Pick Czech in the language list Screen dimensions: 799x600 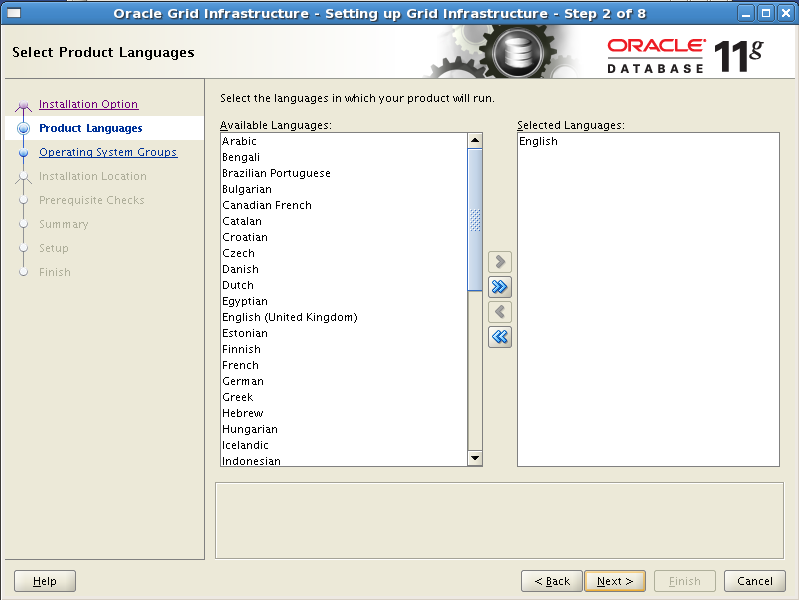344,253
